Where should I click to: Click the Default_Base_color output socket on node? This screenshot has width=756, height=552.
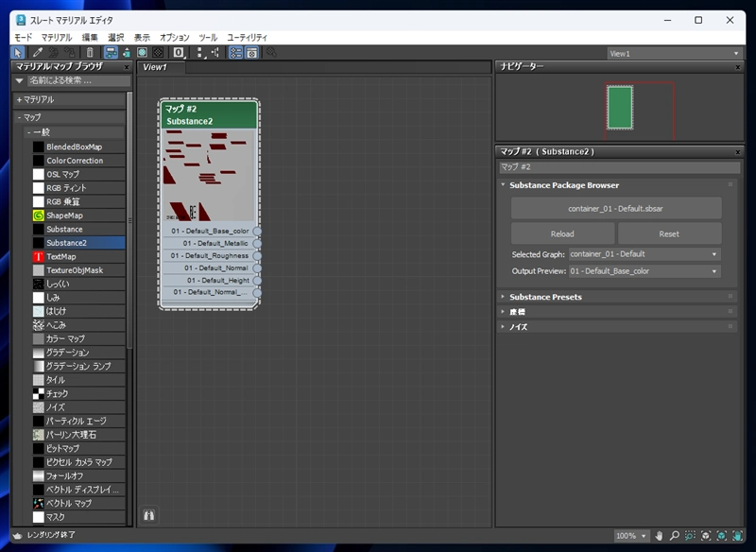pos(257,231)
